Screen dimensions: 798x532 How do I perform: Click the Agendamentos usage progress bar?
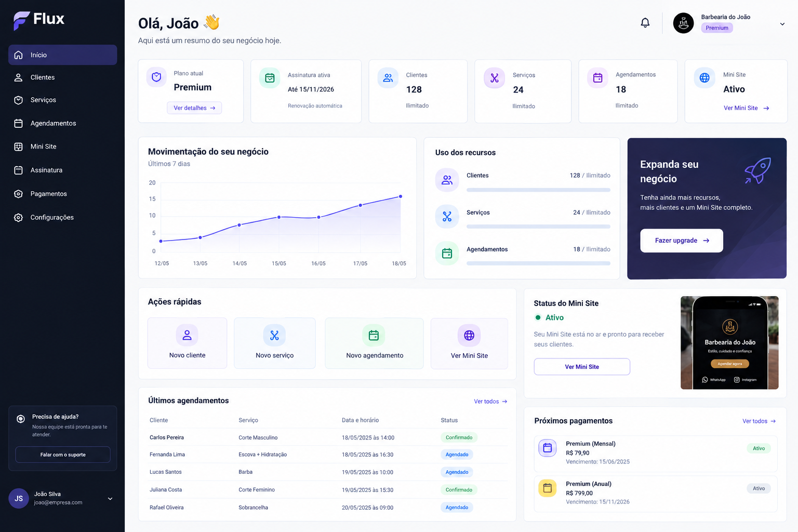[538, 263]
